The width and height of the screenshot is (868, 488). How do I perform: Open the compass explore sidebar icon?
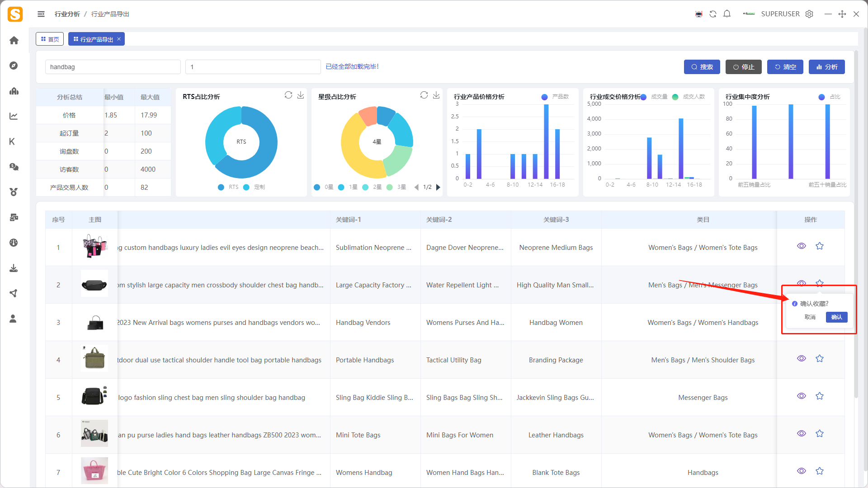[14, 66]
